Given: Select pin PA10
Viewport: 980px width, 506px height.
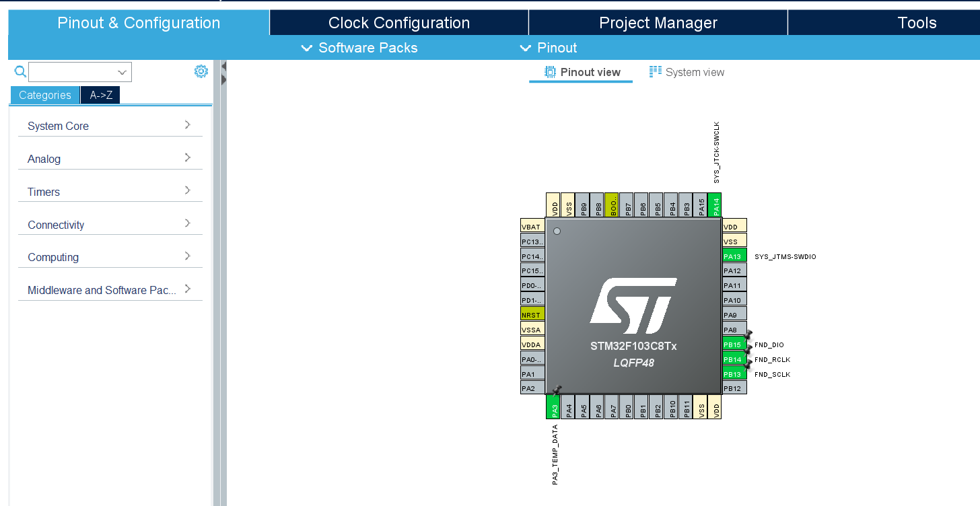Looking at the screenshot, I should click(734, 300).
